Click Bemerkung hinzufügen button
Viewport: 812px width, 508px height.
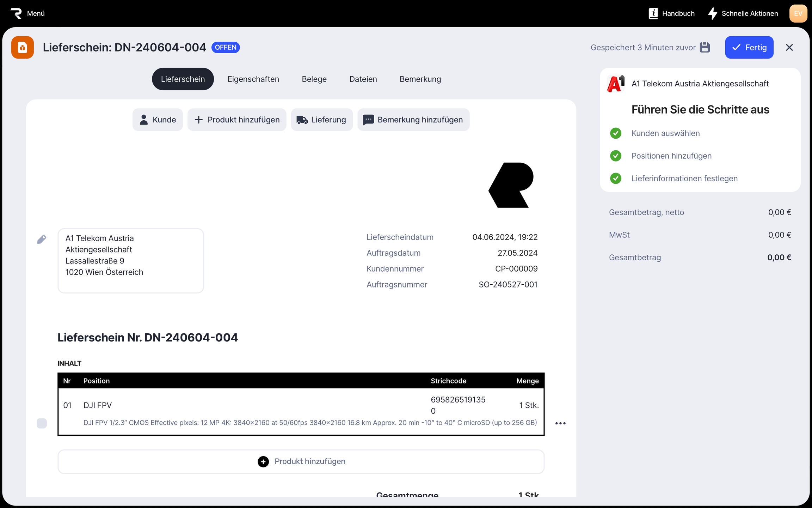413,120
